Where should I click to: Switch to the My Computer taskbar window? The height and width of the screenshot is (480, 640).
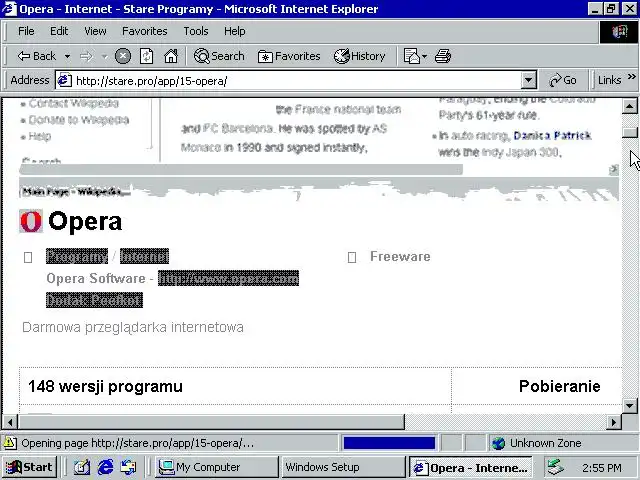(216, 467)
